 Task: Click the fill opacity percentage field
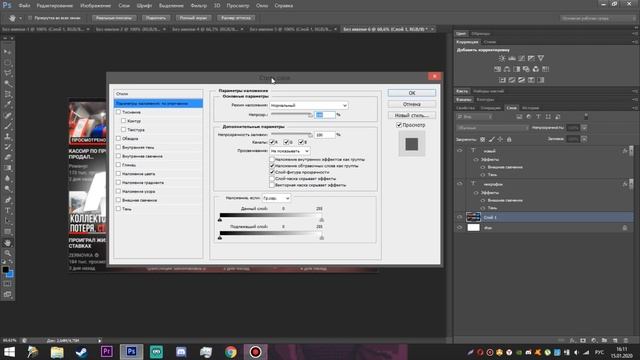click(x=325, y=135)
